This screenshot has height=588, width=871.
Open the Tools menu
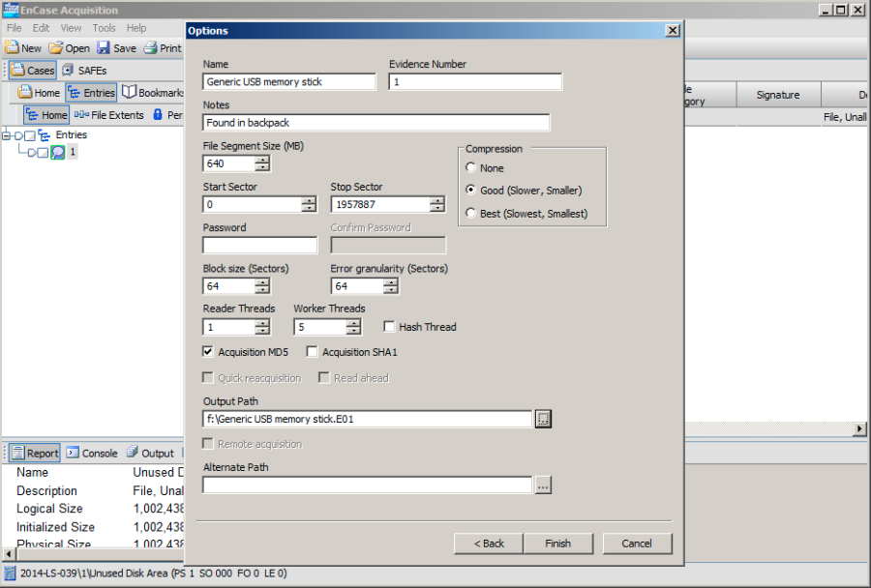[104, 27]
